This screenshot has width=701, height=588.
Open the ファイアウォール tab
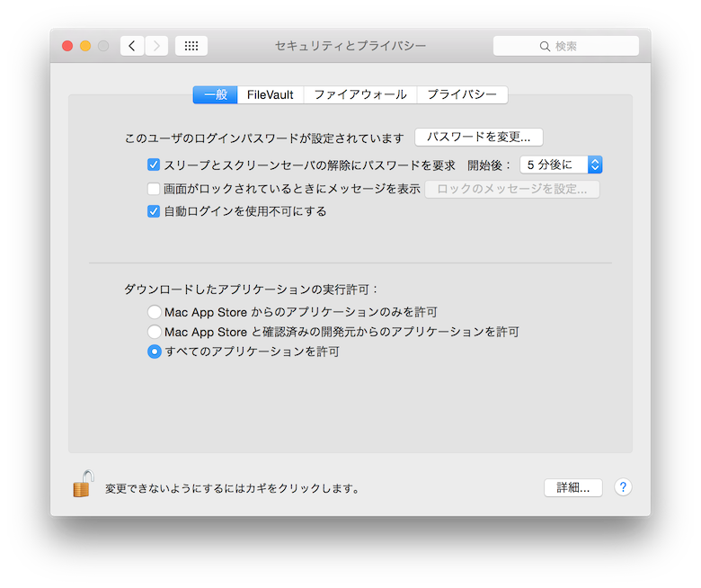360,94
